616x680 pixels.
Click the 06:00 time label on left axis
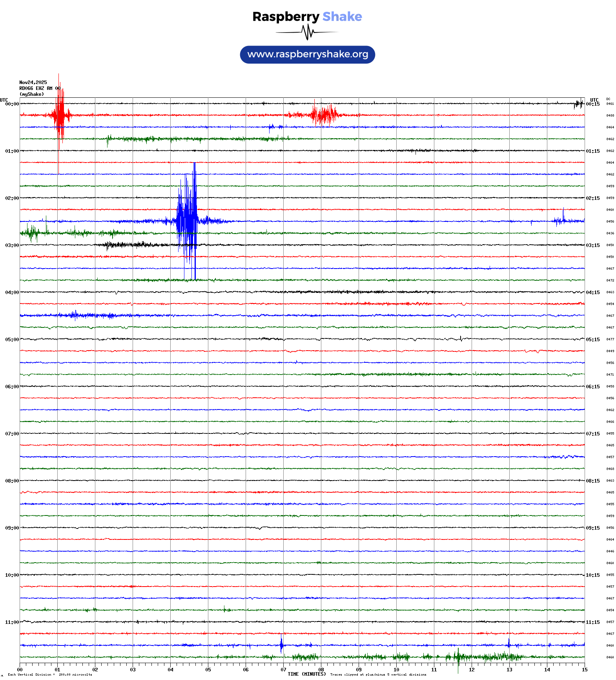tap(12, 387)
